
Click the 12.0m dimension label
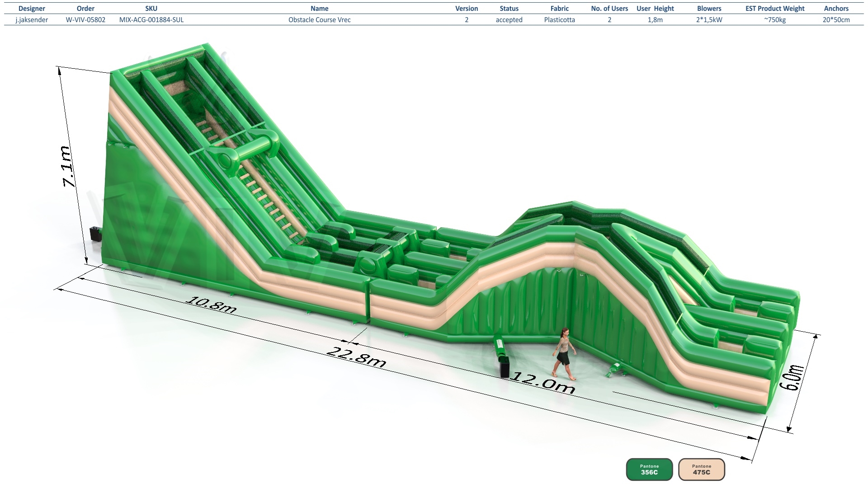[542, 383]
